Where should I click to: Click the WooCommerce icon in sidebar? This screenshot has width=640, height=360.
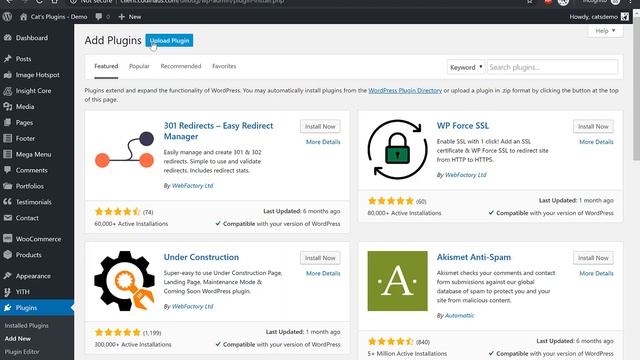point(8,239)
